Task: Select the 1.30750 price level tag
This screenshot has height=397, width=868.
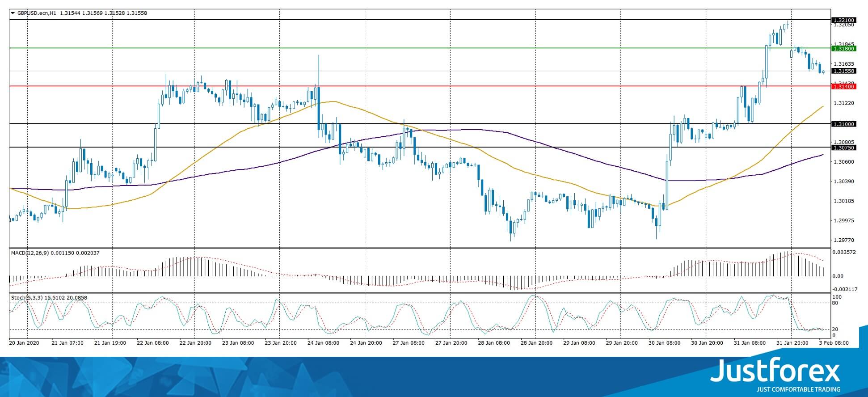Action: tap(843, 148)
